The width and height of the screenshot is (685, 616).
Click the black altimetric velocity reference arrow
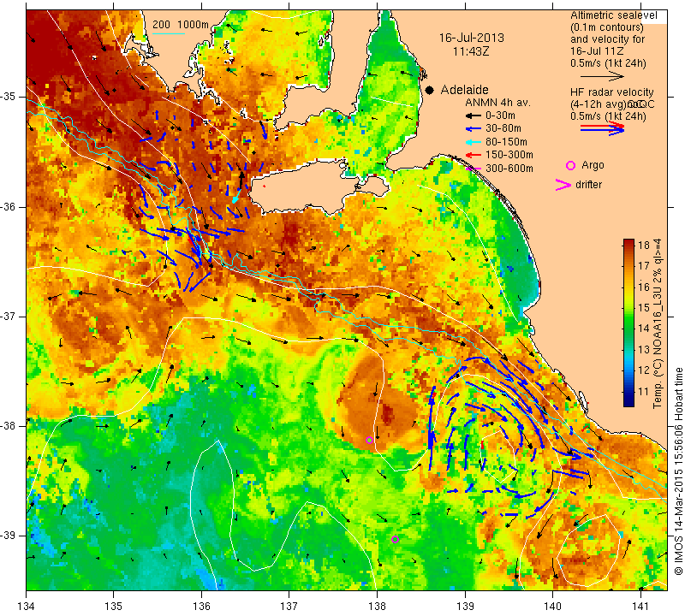click(x=602, y=76)
